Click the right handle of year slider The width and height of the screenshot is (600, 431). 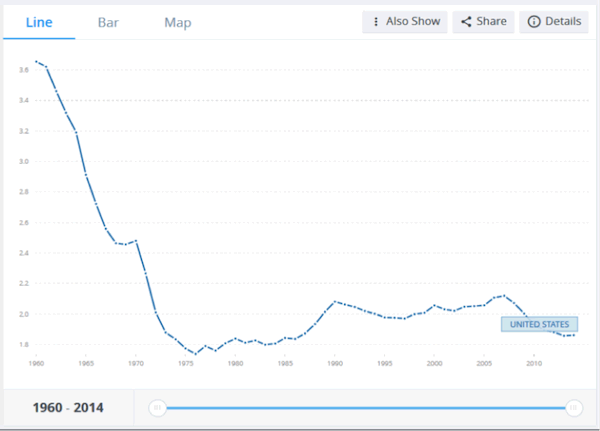[574, 407]
